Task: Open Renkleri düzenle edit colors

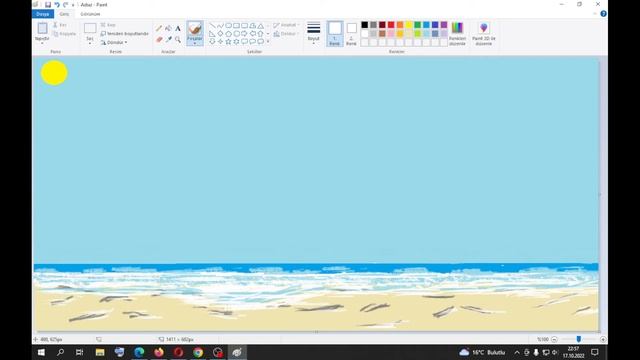Action: coord(457,33)
